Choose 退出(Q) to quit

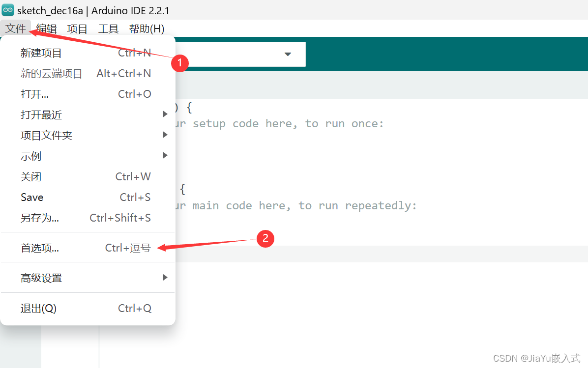(88, 309)
